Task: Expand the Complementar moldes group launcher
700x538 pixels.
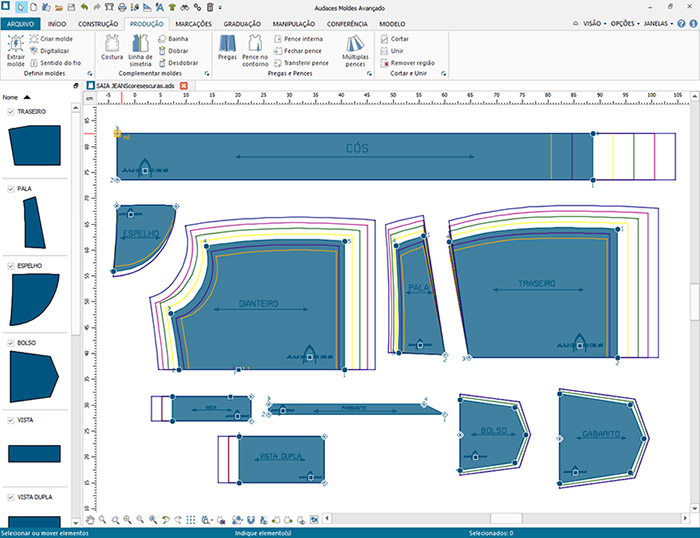Action: [207, 74]
